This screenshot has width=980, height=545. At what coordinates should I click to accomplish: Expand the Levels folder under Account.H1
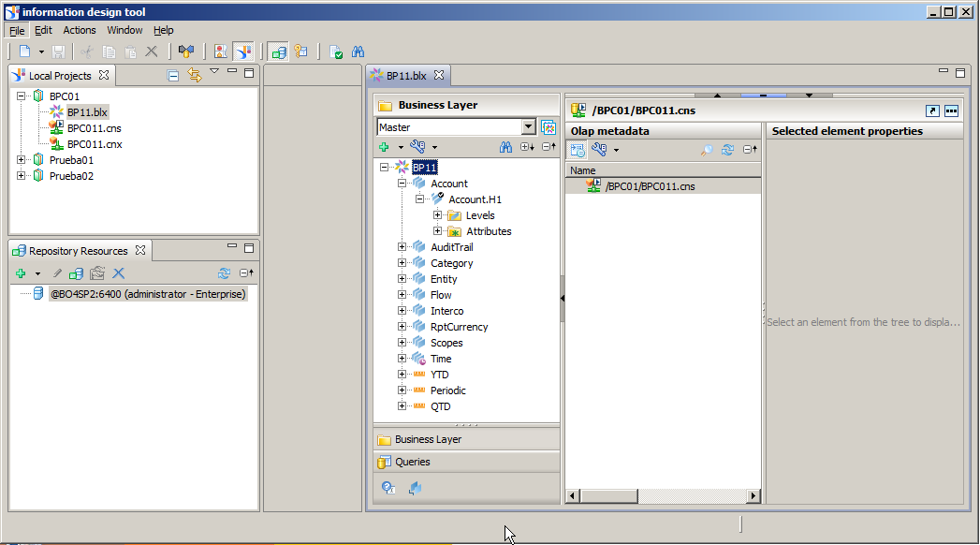[437, 215]
